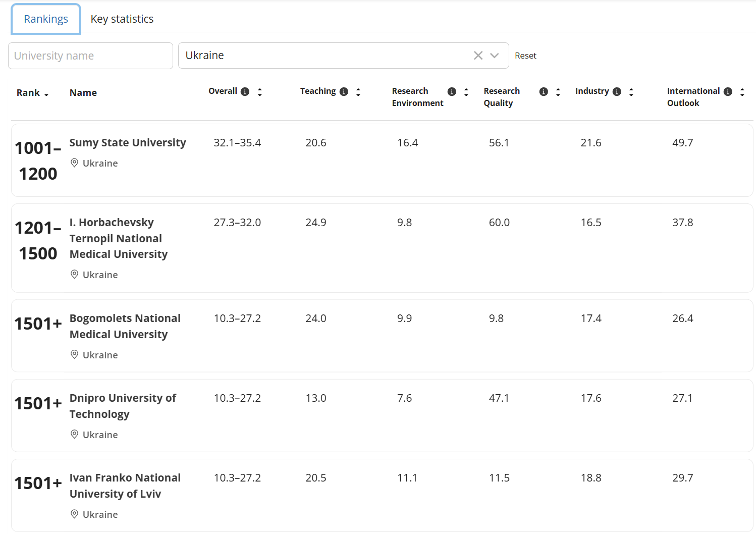Sort the table by Teaching score
756x534 pixels.
358,92
